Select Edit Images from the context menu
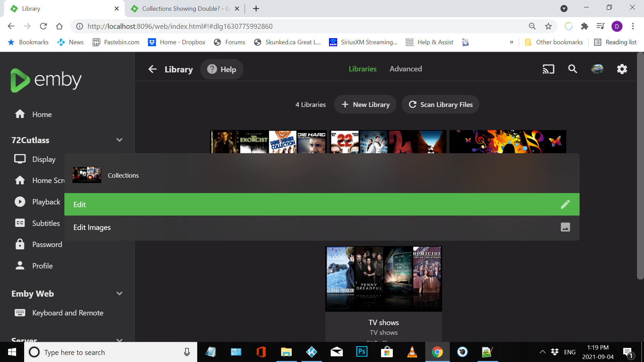 92,227
